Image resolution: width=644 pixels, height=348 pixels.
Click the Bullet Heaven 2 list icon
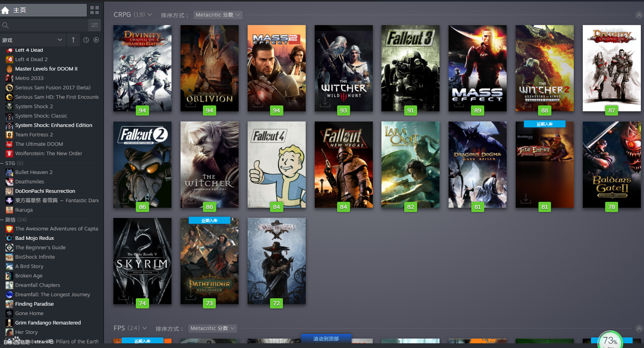click(x=9, y=172)
